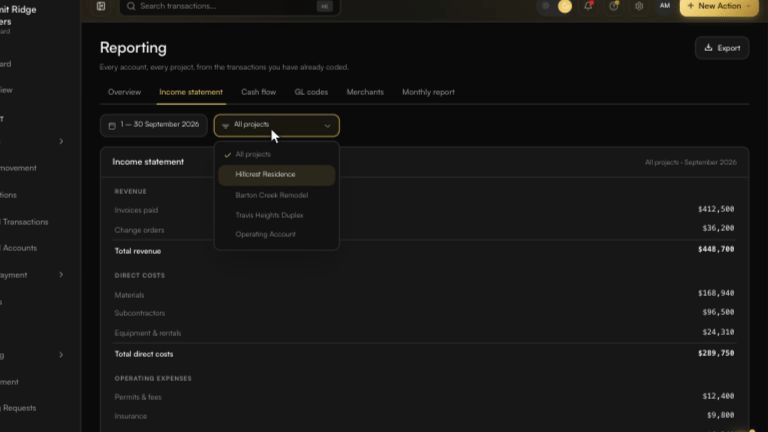Open the Monthly report tab

(429, 92)
